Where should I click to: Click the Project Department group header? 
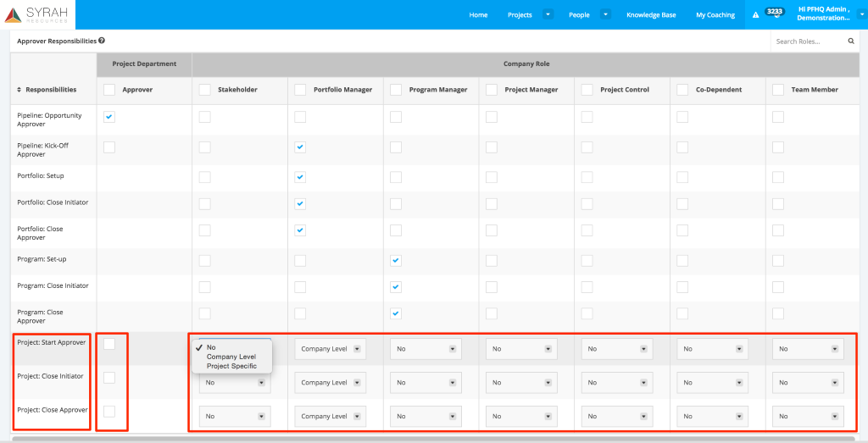144,64
